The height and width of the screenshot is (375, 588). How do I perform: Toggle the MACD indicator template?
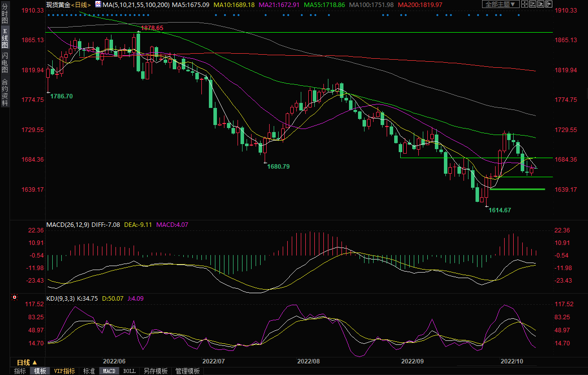tap(109, 371)
